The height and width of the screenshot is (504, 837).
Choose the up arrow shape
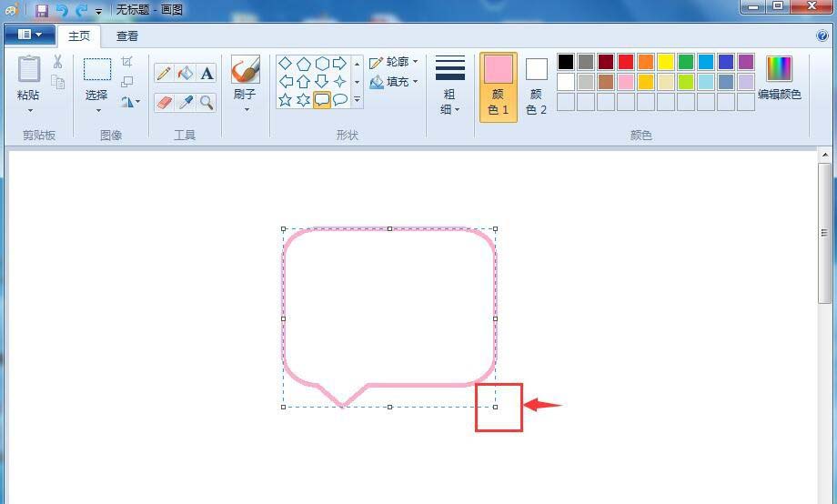pos(304,82)
